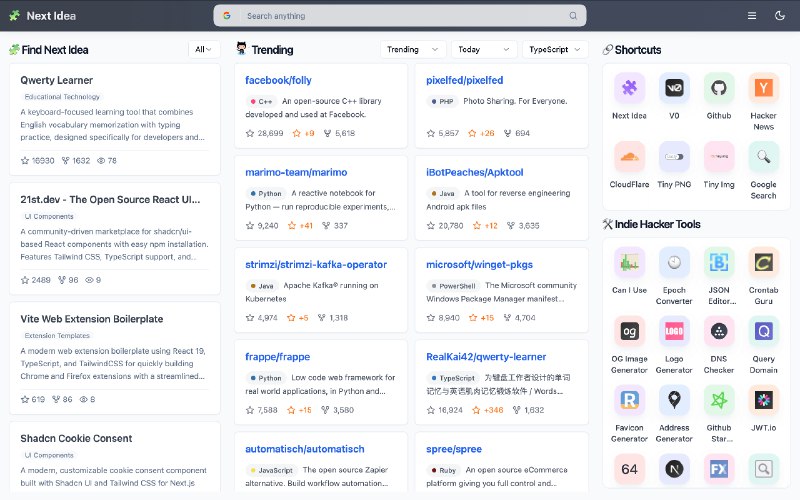Launch the Favicon Generator tool

[x=629, y=400]
